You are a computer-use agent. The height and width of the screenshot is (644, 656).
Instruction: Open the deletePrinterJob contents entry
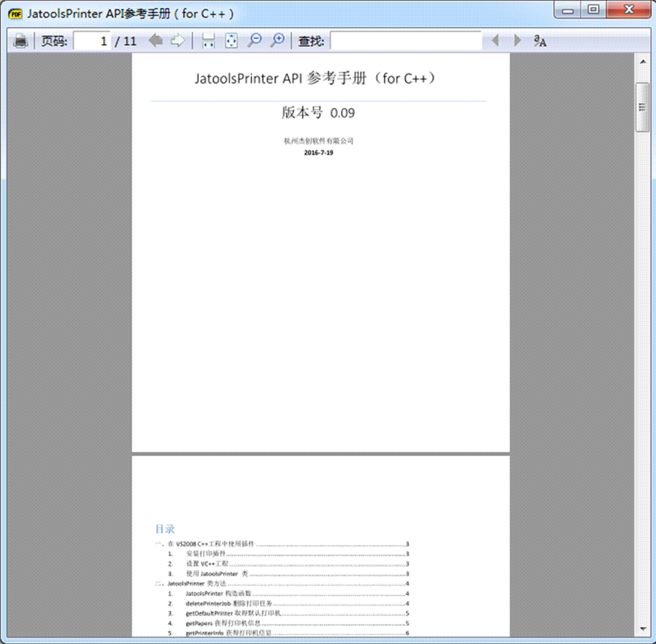tap(229, 604)
